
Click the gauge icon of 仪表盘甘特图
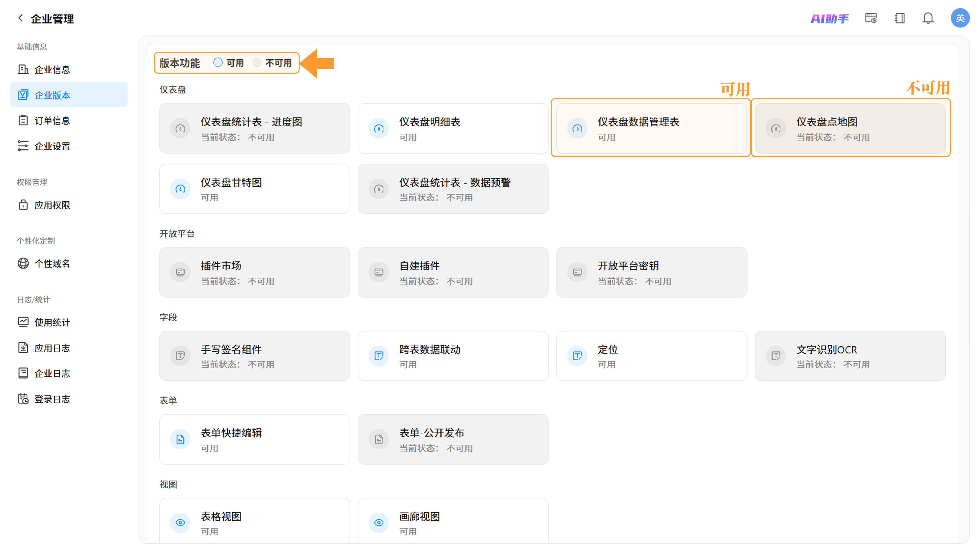[180, 189]
